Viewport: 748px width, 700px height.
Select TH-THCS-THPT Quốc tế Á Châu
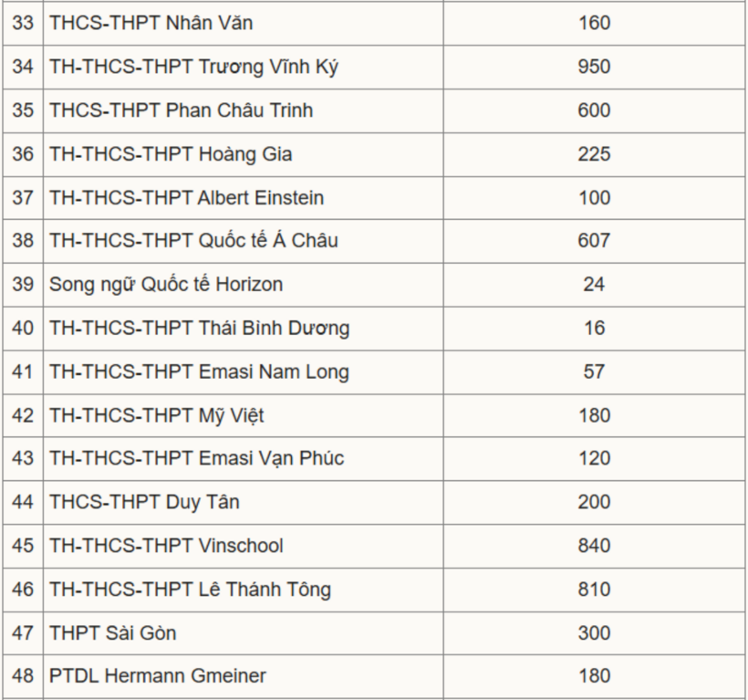click(193, 241)
